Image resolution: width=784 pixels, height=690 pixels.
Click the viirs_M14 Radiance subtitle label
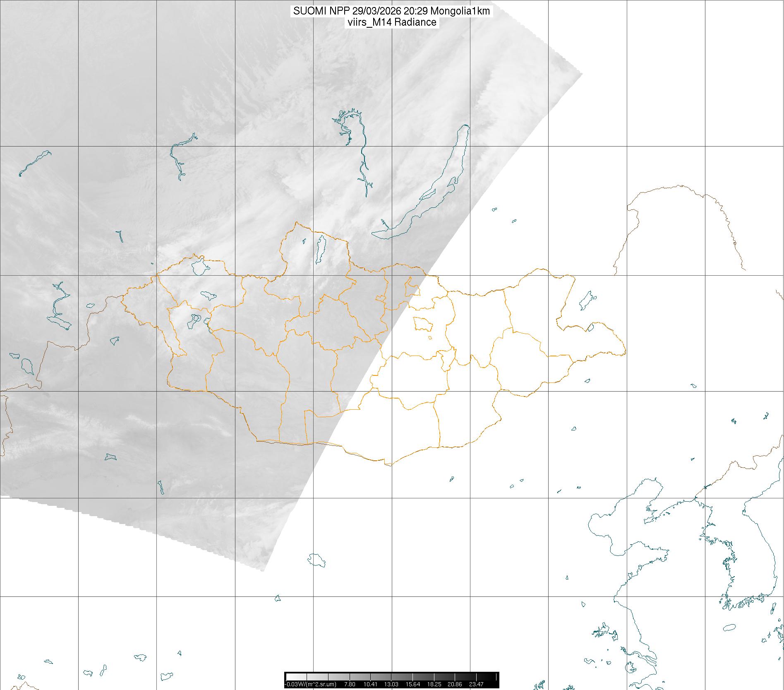(x=391, y=22)
